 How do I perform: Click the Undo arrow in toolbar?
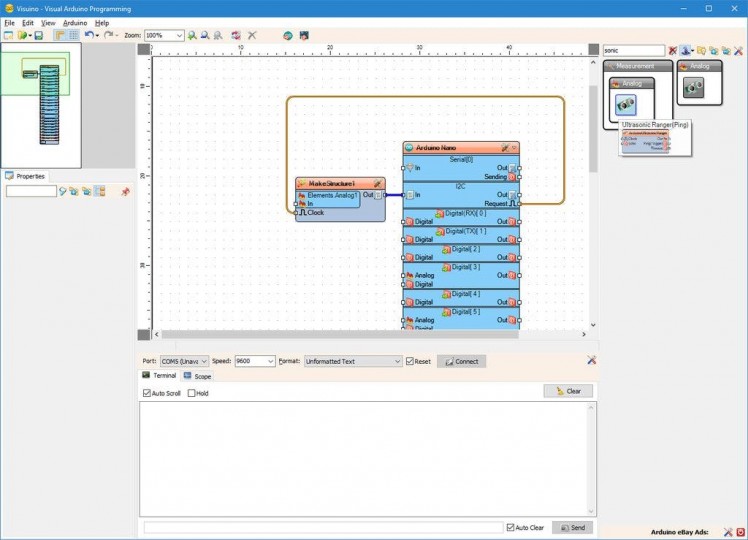(x=89, y=35)
